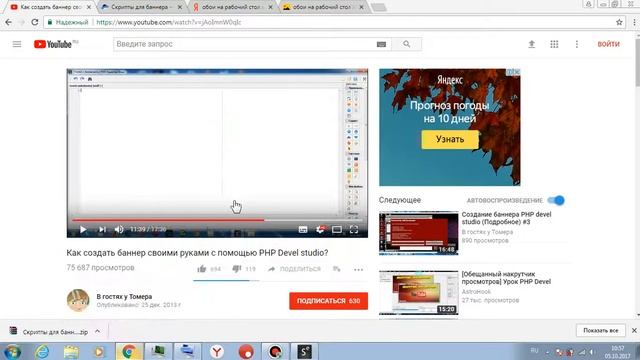Screen dimensions: 640x360
Task: Skip to the next video
Action: coord(102,230)
